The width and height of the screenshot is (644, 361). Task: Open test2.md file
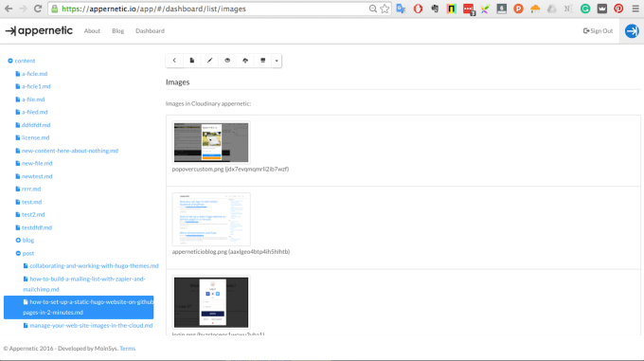(33, 214)
